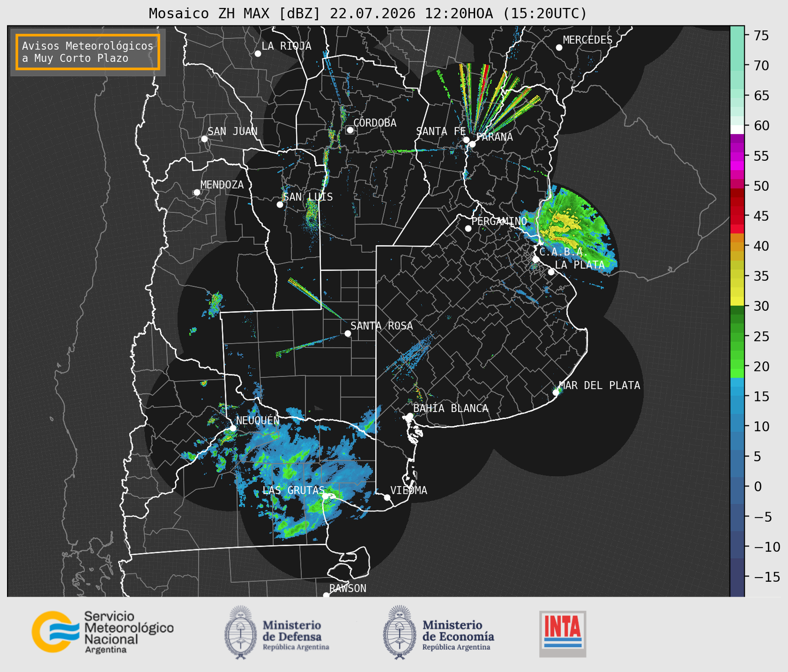
Task: Click the MERCEDES city marker dot
Action: [x=559, y=47]
